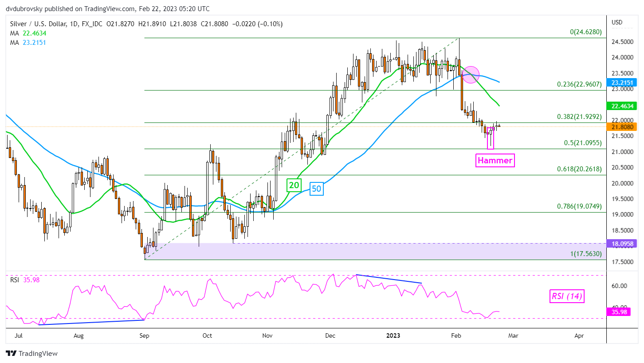Click the green 20 moving average label

coord(294,185)
